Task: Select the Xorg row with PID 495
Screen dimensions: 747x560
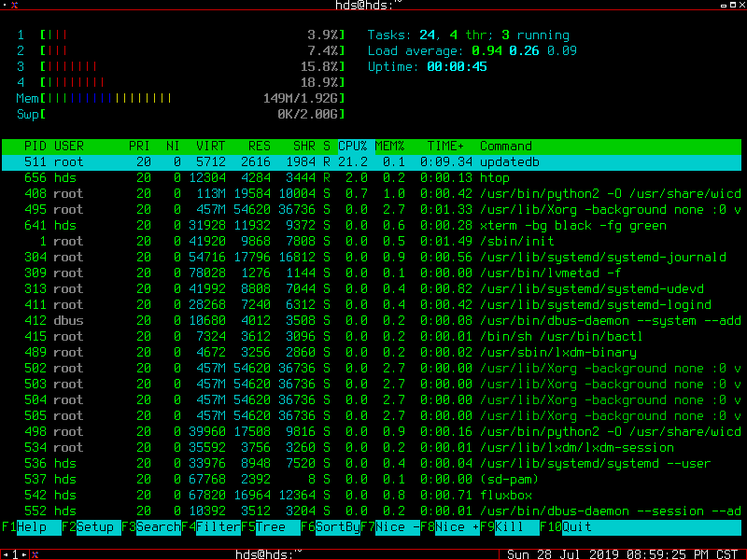Action: coord(372,210)
